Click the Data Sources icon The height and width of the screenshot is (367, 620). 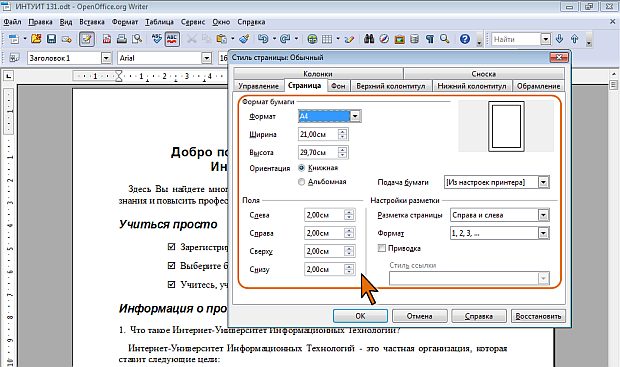tap(414, 39)
